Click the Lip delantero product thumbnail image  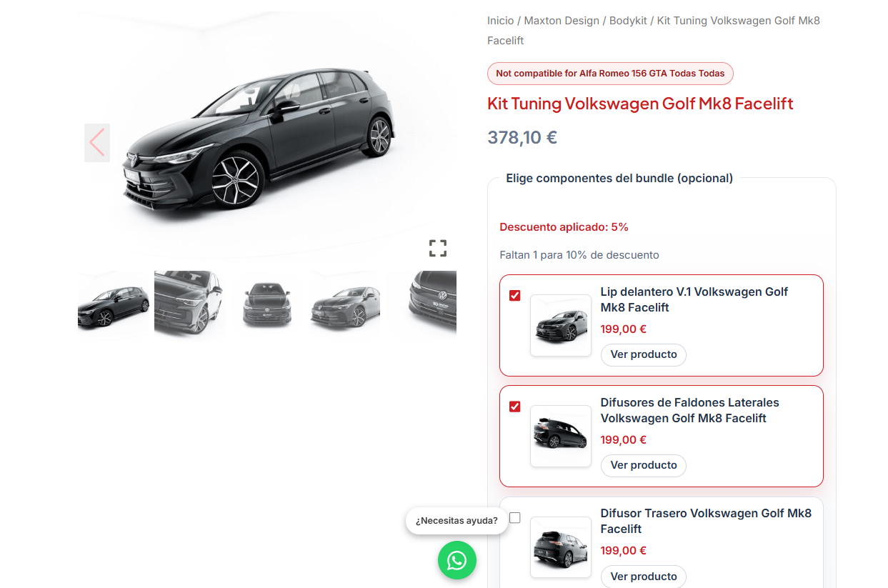click(560, 326)
